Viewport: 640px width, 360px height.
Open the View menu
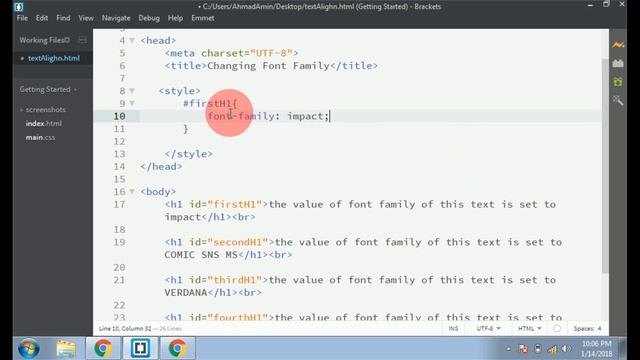coord(86,18)
